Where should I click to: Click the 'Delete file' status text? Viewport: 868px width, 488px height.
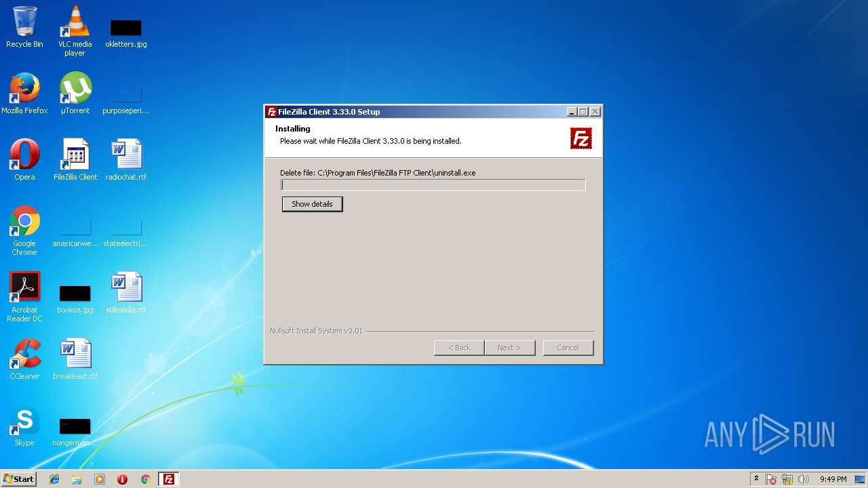pos(378,173)
